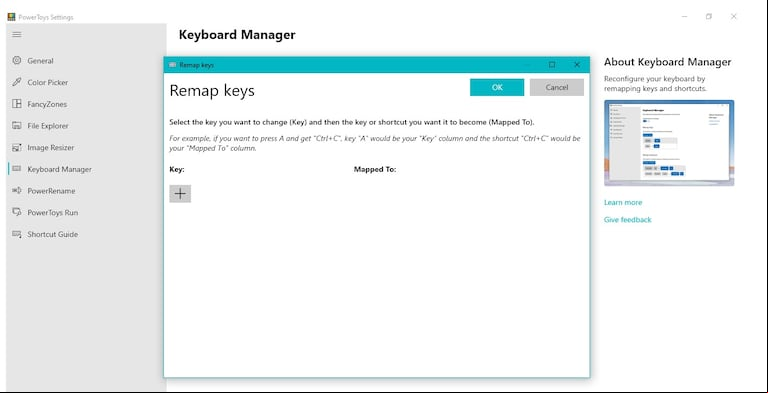Click the General gear icon
Image resolution: width=768 pixels, height=393 pixels.
17,60
